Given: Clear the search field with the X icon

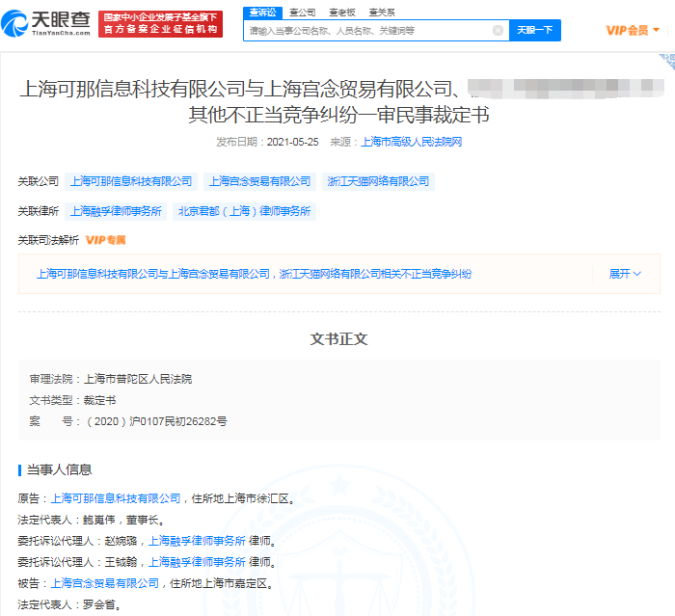Looking at the screenshot, I should pos(498,30).
